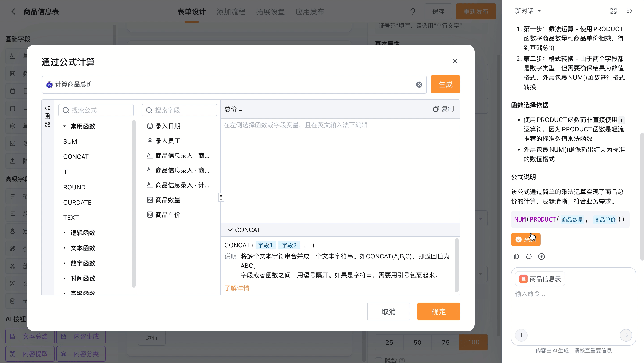The width and height of the screenshot is (644, 363).
Task: Click the 文本总结 AI button
Action: tap(30, 336)
